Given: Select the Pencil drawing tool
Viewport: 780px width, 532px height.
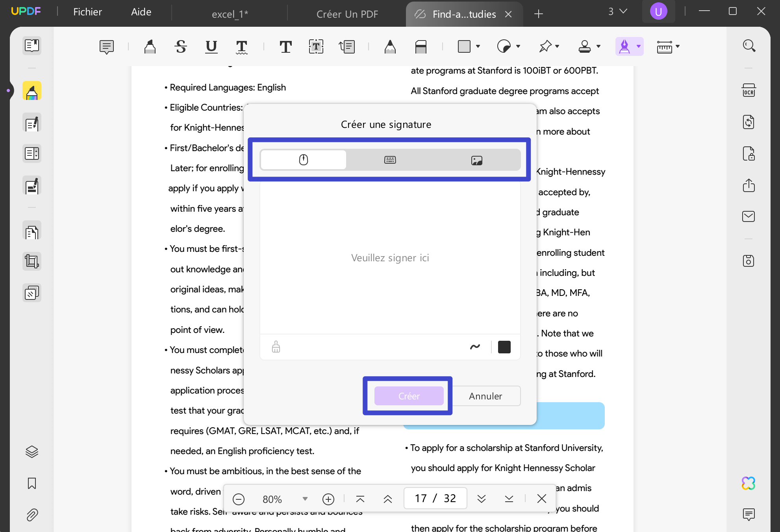Looking at the screenshot, I should (390, 46).
